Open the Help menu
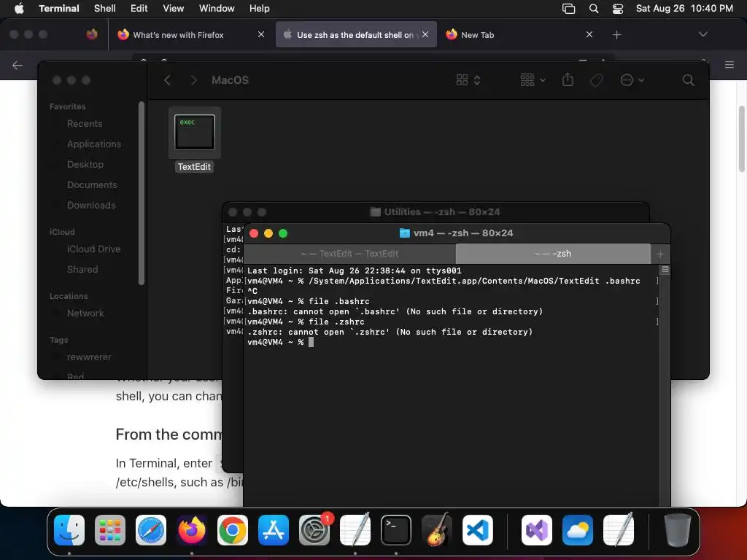 [x=259, y=8]
